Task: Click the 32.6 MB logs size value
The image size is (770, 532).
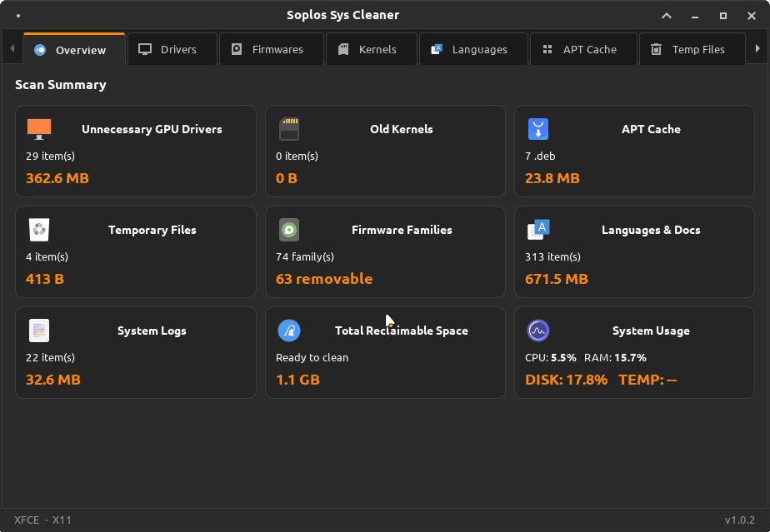Action: click(53, 380)
